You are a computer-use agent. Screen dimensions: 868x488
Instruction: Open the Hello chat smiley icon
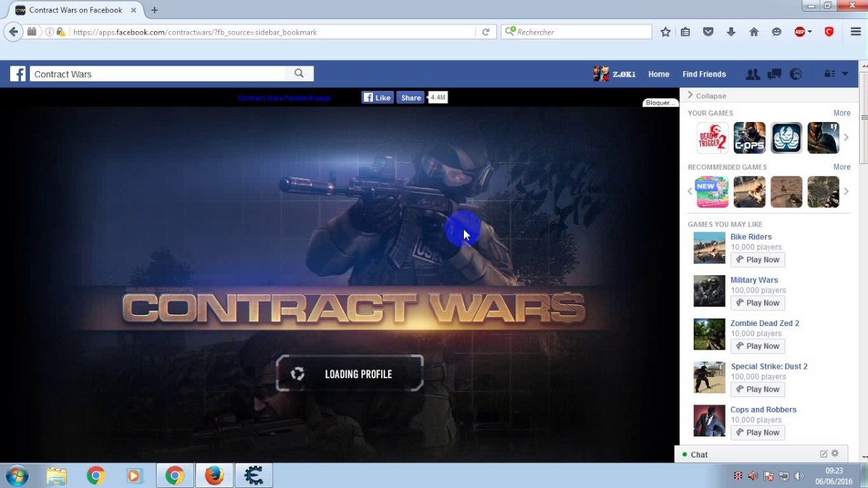[776, 32]
